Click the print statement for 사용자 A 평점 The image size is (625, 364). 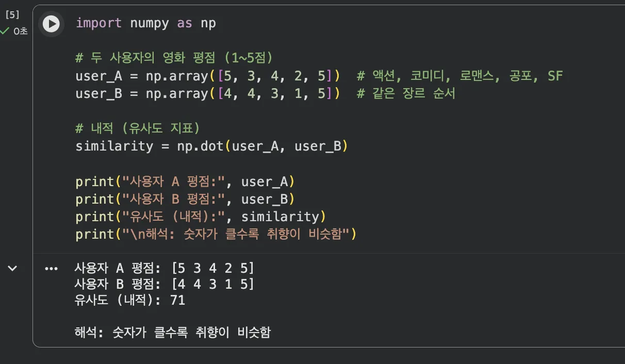click(x=185, y=181)
